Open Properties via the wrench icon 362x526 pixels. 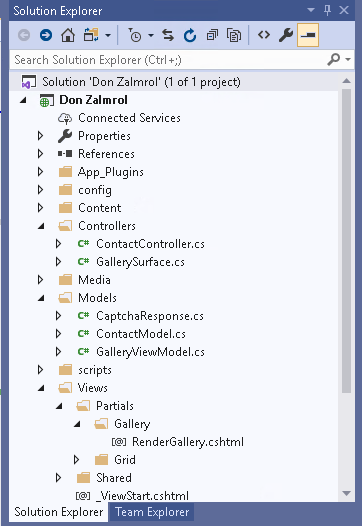click(286, 35)
